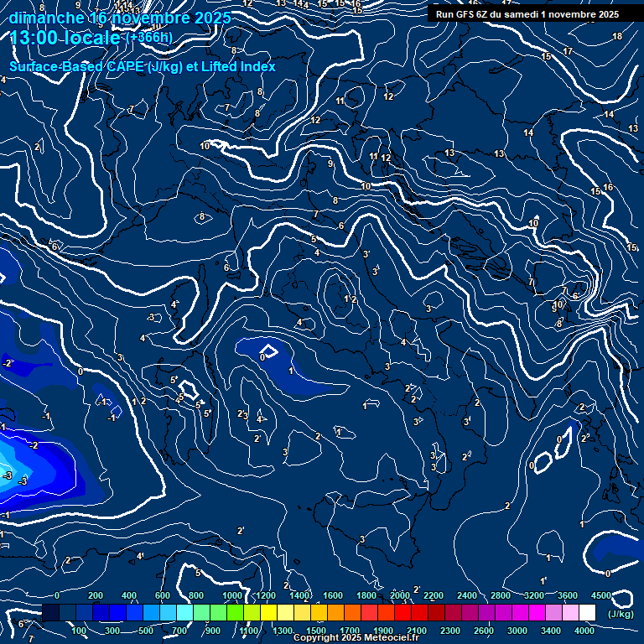Select the '500' legend value

point(145,631)
